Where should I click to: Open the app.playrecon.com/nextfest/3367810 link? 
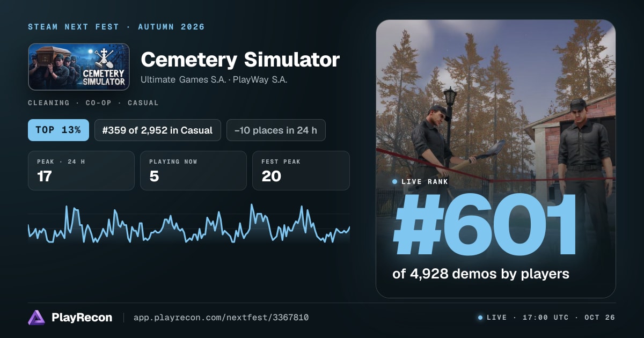(x=221, y=318)
